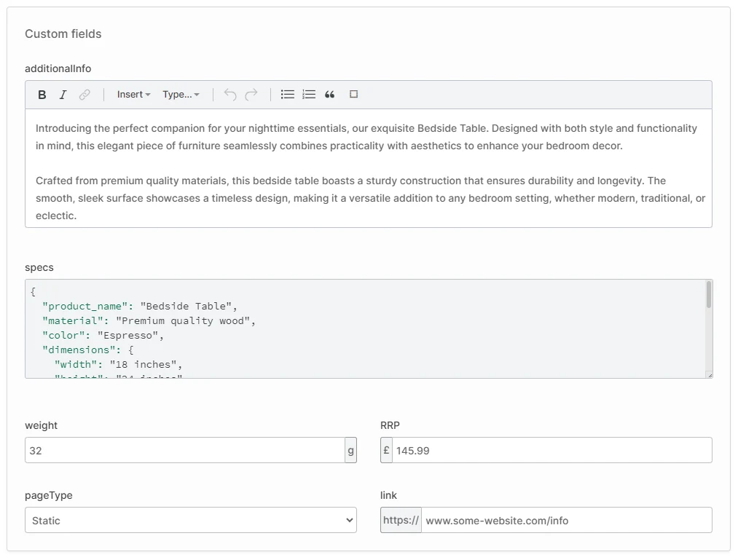Click the g unit label beside the weight value

pyautogui.click(x=350, y=450)
